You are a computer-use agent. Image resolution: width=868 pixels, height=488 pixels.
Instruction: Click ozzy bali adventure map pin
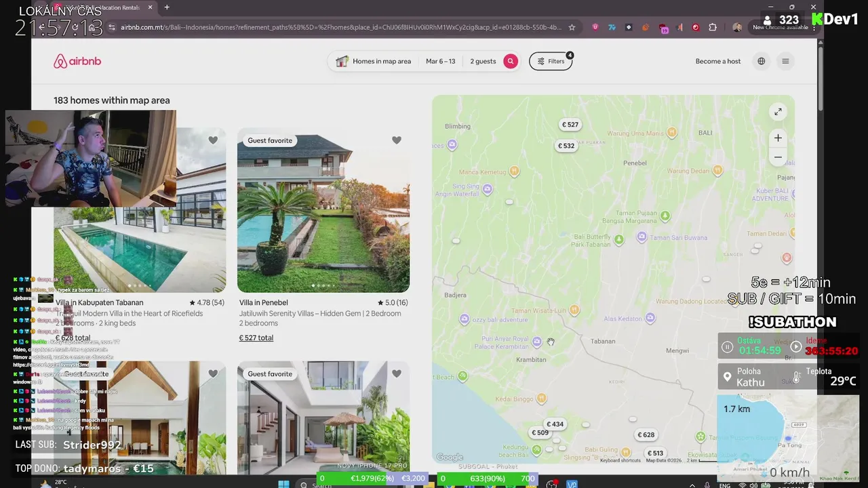465,319
